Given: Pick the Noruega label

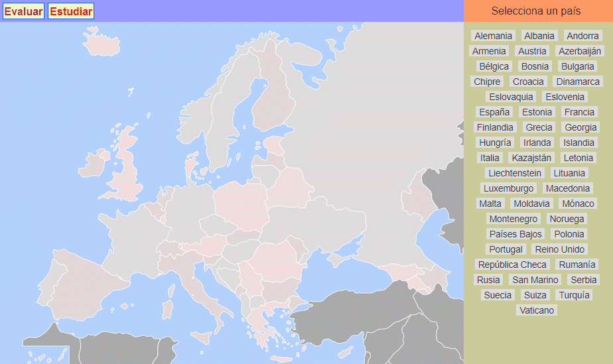Looking at the screenshot, I should click(x=567, y=218).
